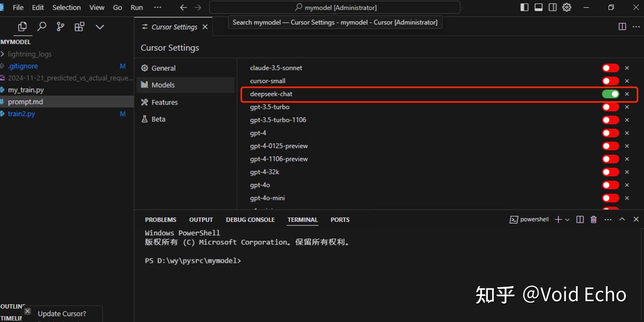The height and width of the screenshot is (322, 644).
Task: Open the Edit menu
Action: pos(38,8)
